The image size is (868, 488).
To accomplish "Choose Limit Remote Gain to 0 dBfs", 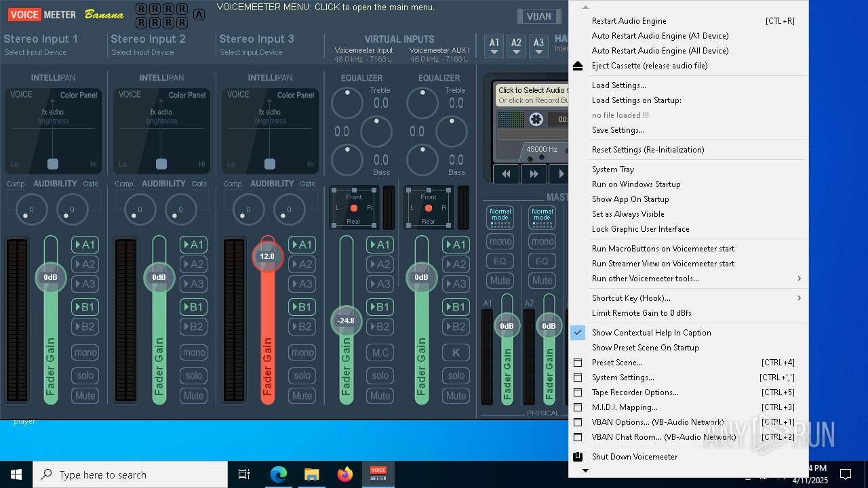I will click(688, 313).
